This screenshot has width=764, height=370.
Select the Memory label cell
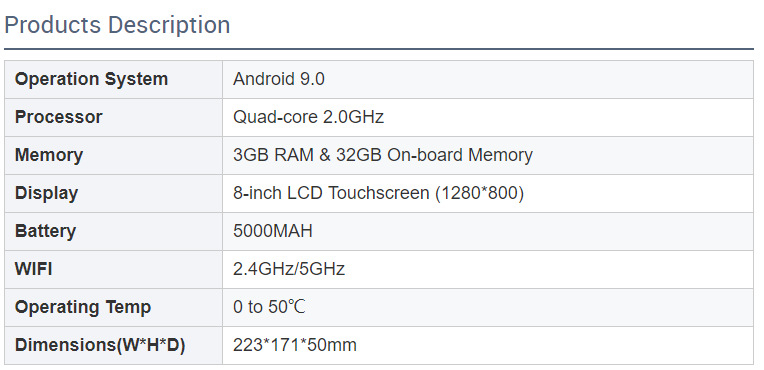[x=114, y=156]
